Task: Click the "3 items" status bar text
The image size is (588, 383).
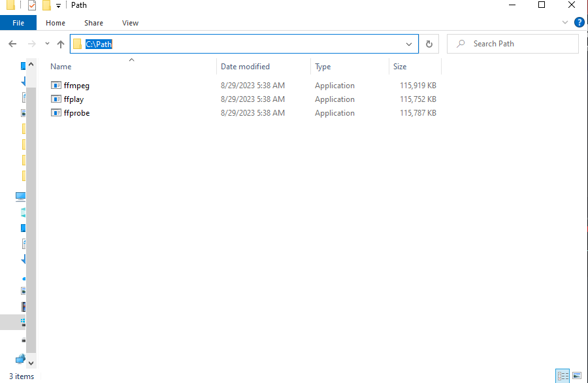Action: [x=22, y=376]
